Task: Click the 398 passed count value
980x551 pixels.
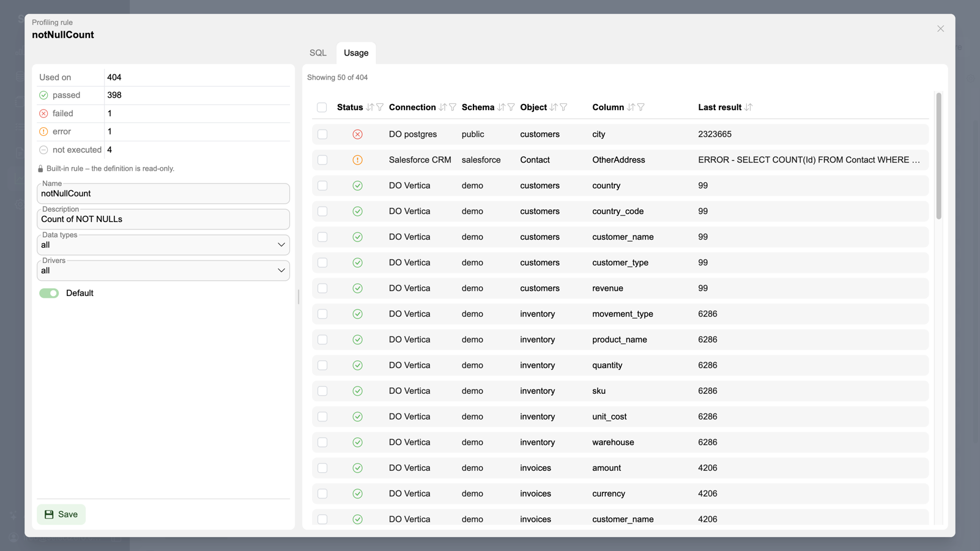Action: click(x=114, y=95)
